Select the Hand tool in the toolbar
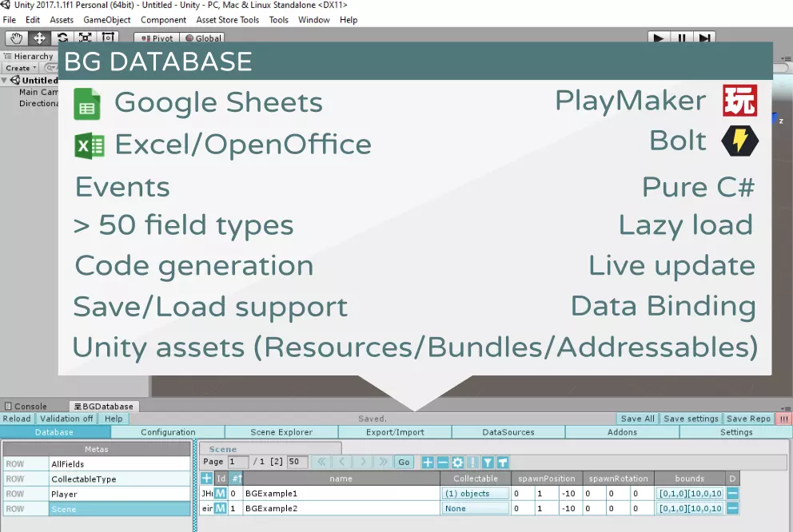Screen dimensions: 793x532 coord(17,38)
